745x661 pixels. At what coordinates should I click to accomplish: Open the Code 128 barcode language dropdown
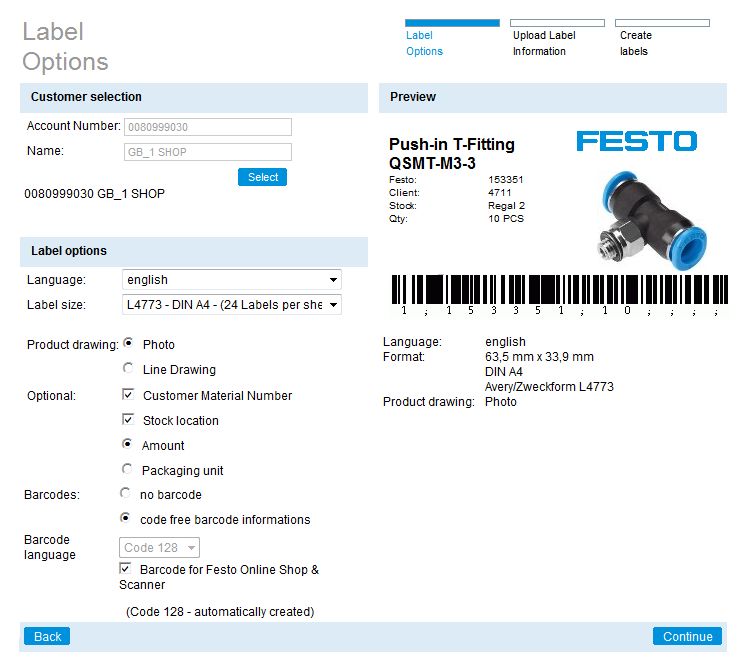160,547
